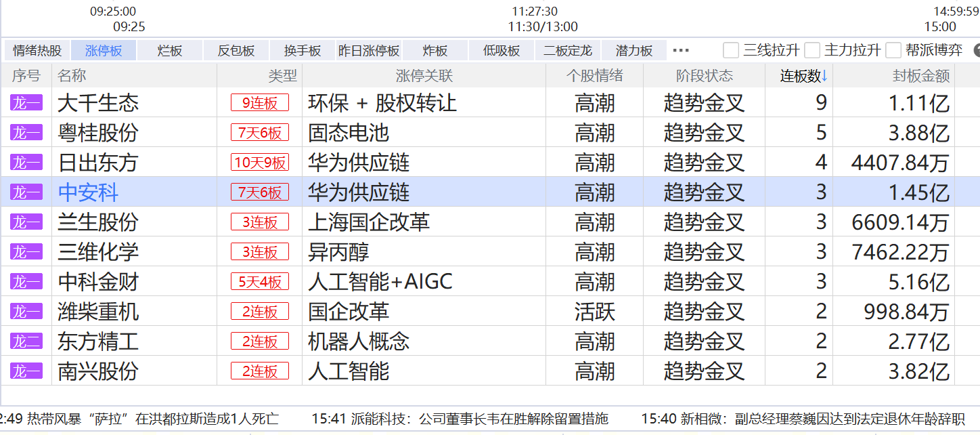
Task: Open the 低吸板 tab
Action: [x=502, y=50]
